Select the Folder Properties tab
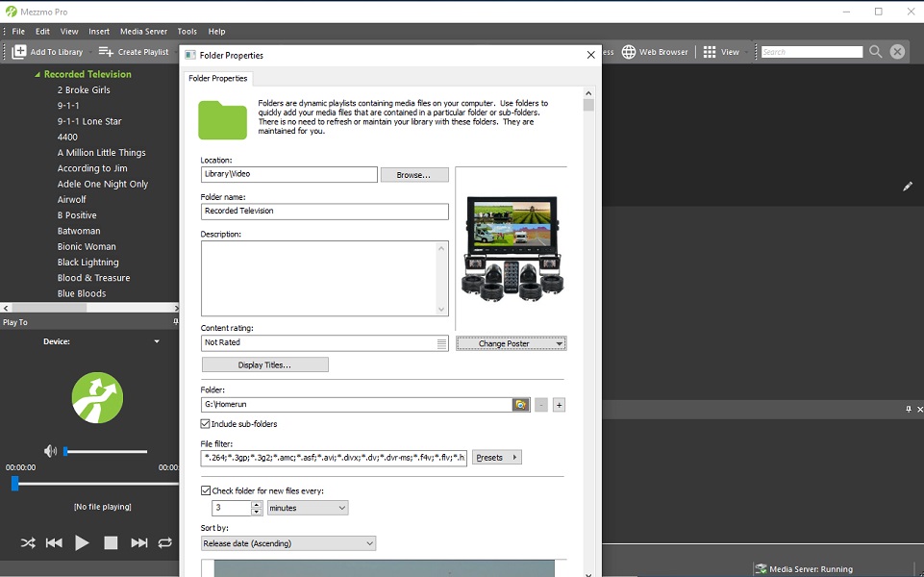924x577 pixels. (217, 78)
